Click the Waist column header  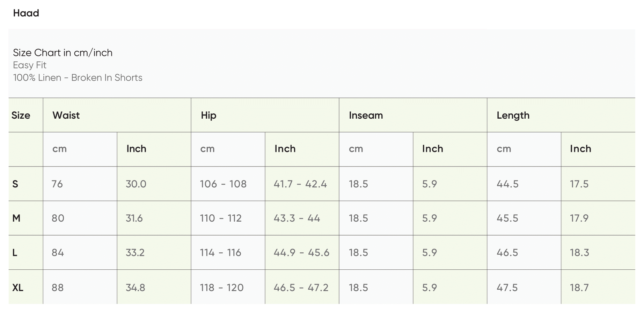click(x=66, y=116)
